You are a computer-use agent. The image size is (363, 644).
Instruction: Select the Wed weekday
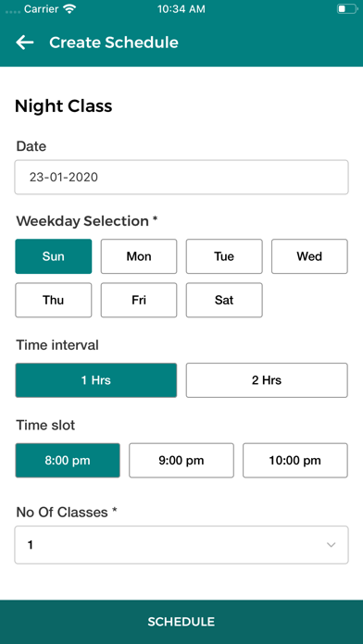point(309,256)
